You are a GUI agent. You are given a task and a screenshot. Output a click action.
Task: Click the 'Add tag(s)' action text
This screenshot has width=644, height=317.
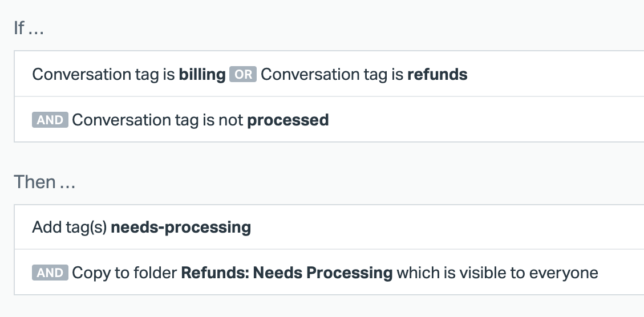[x=70, y=227]
